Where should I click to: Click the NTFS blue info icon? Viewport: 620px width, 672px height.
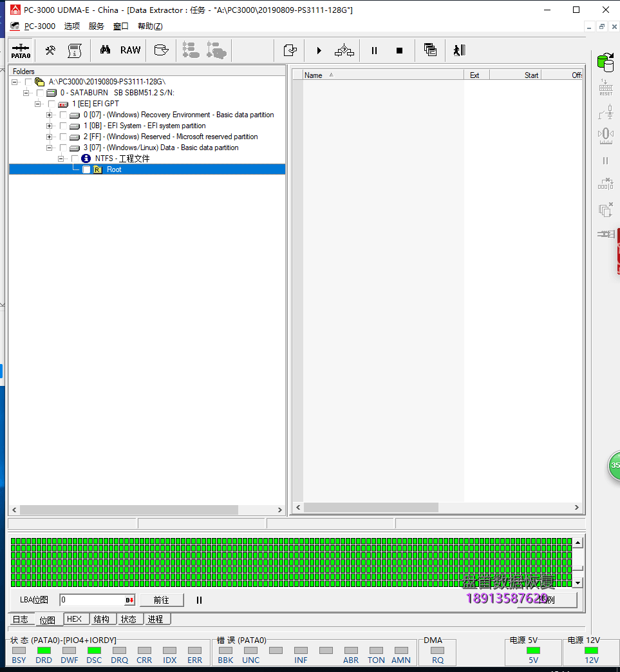(86, 158)
